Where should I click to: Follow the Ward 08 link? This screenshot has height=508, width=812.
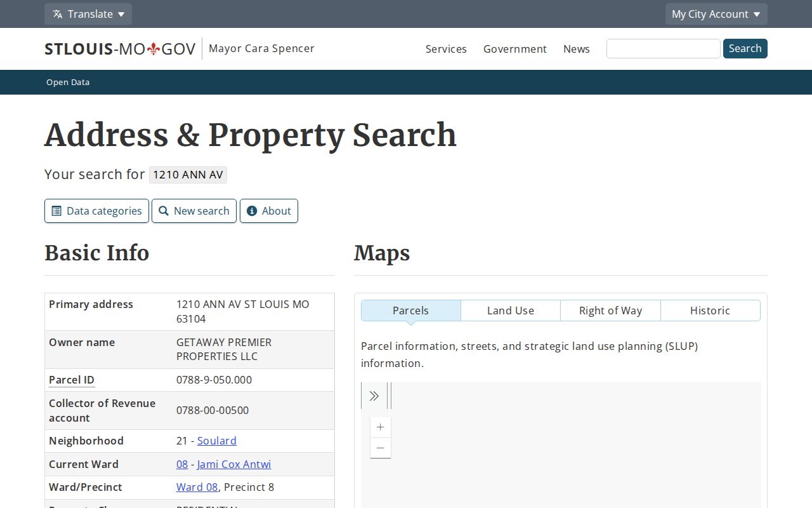click(x=197, y=487)
